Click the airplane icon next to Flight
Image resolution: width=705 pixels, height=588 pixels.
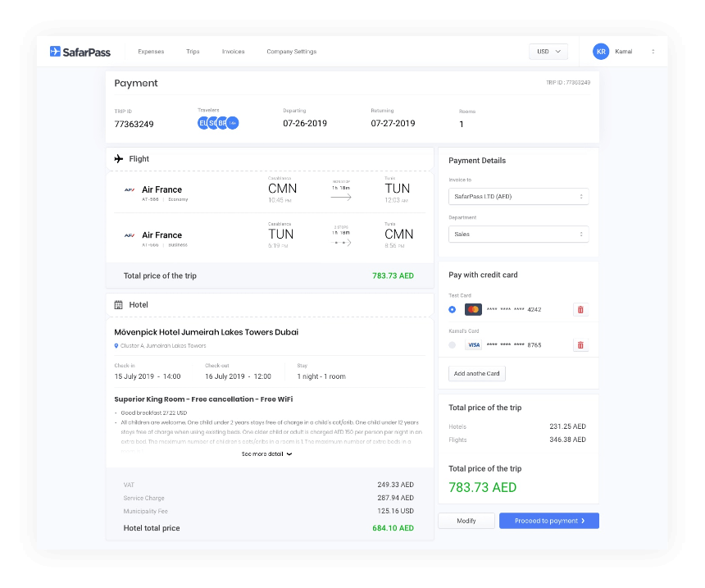point(119,159)
